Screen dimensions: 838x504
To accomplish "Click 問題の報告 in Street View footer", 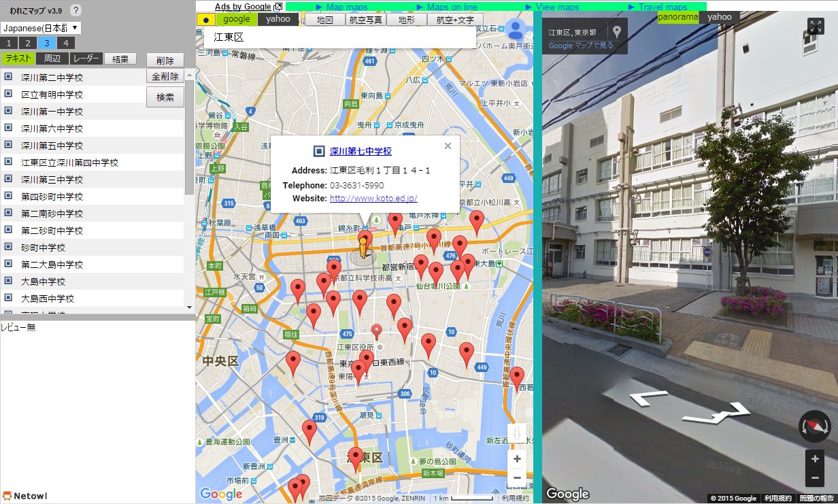I will pos(816,499).
